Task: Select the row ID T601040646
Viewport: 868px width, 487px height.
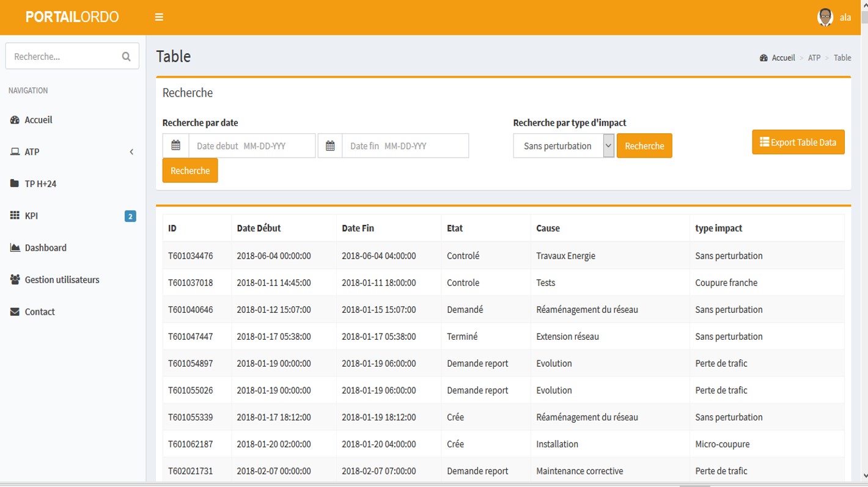Action: [191, 310]
